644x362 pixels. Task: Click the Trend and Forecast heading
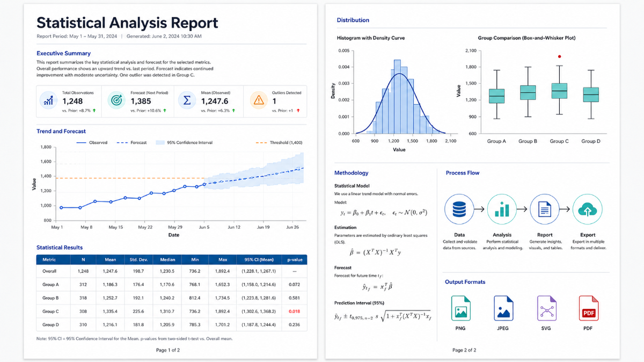point(61,131)
